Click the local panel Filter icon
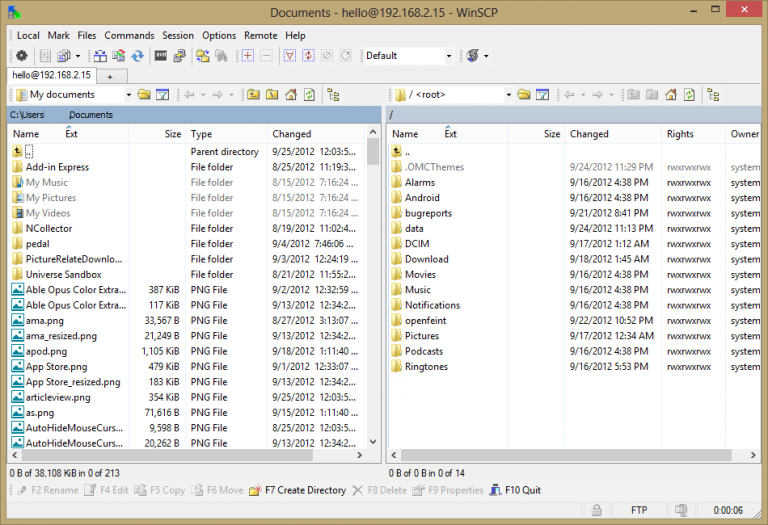 tap(163, 95)
